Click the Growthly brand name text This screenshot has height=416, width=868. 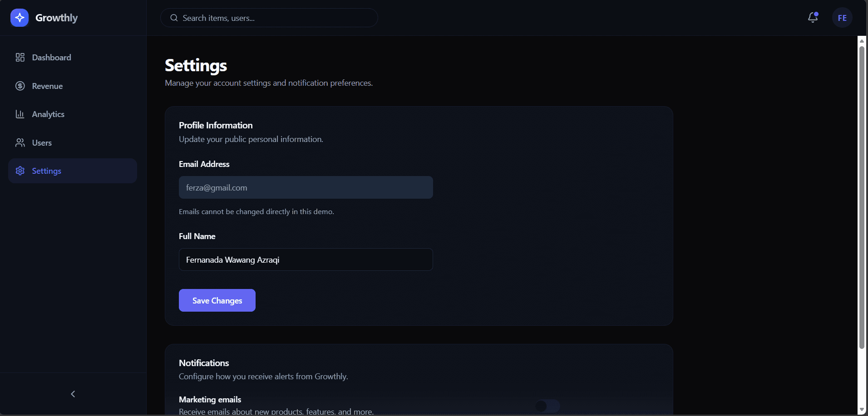pos(56,18)
